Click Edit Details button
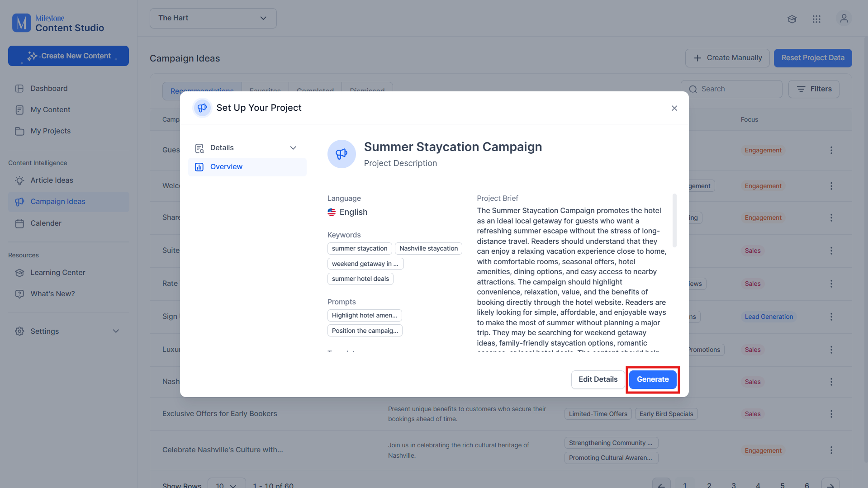This screenshot has height=488, width=868. (598, 379)
